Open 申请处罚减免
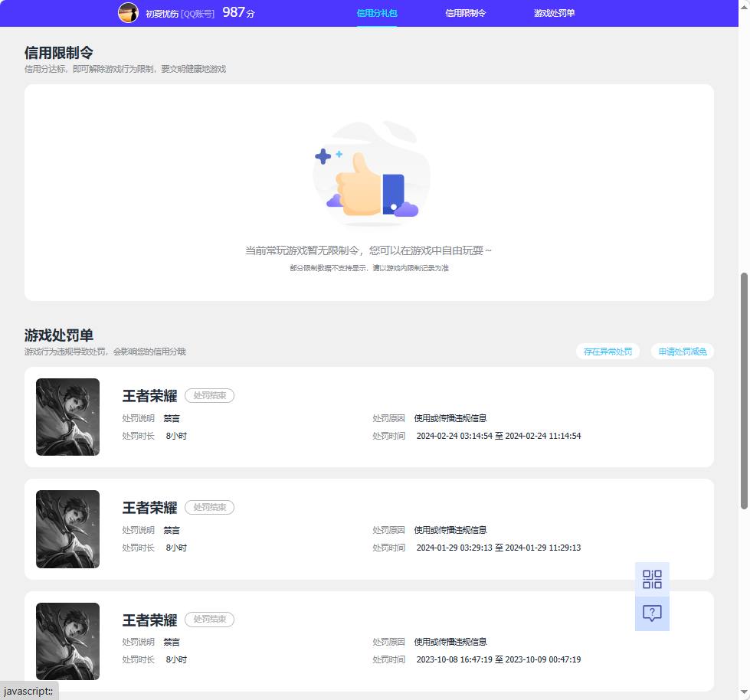Viewport: 750px width, 700px height. coord(682,351)
